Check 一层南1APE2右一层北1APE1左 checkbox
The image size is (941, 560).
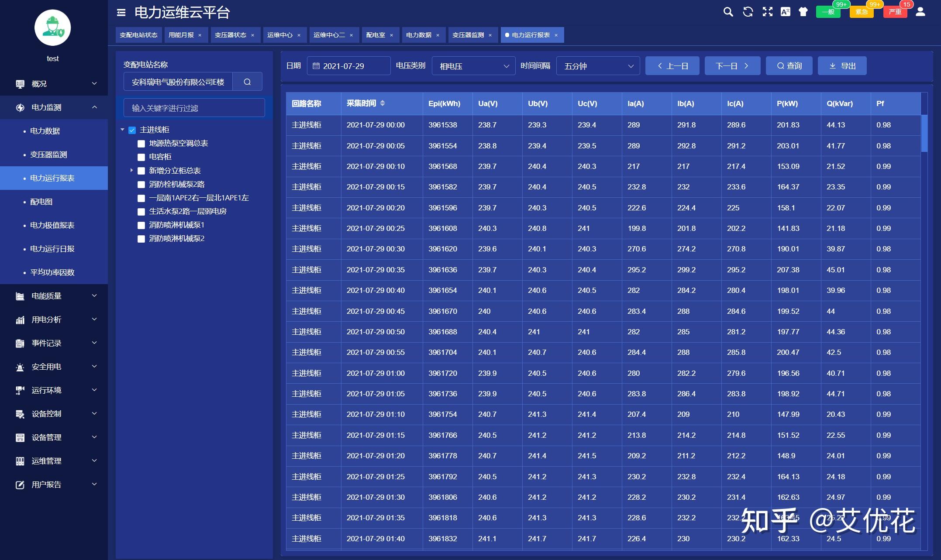tap(141, 198)
